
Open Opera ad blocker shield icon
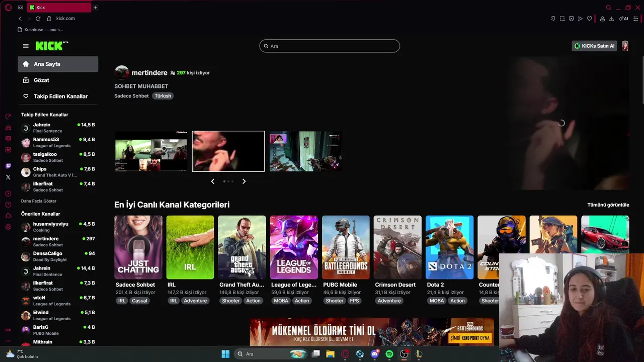tap(572, 19)
